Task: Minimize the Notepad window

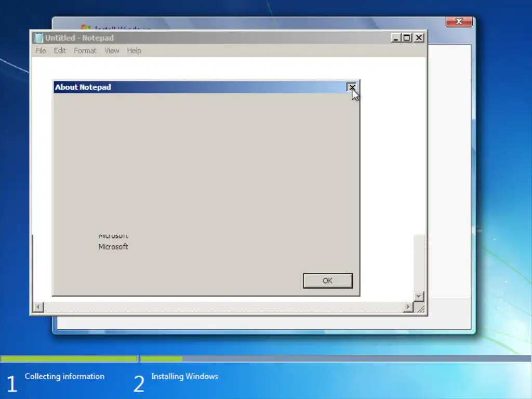Action: [x=395, y=37]
